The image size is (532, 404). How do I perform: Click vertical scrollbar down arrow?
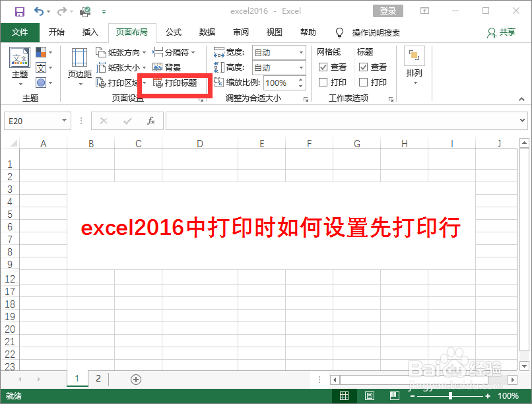point(524,366)
